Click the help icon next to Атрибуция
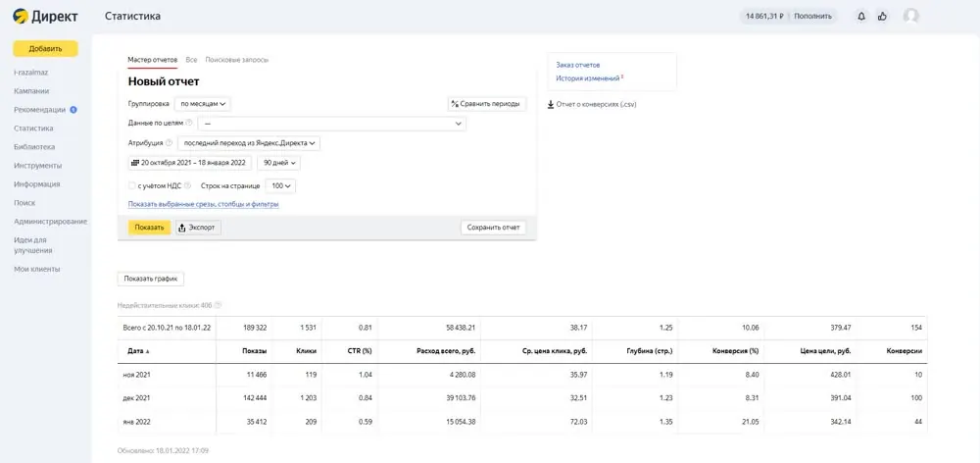980x463 pixels. [169, 142]
